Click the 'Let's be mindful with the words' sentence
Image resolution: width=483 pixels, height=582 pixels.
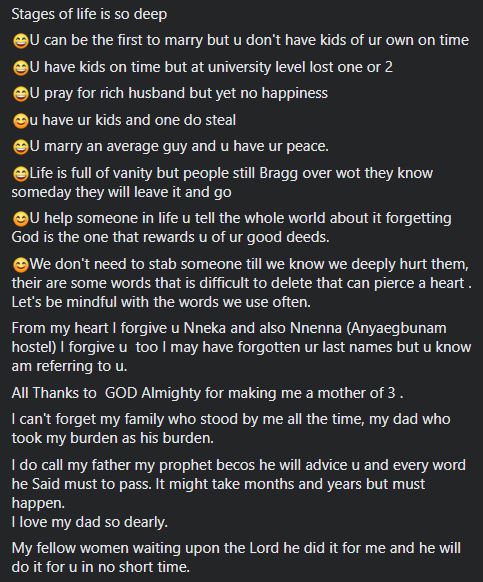[161, 302]
